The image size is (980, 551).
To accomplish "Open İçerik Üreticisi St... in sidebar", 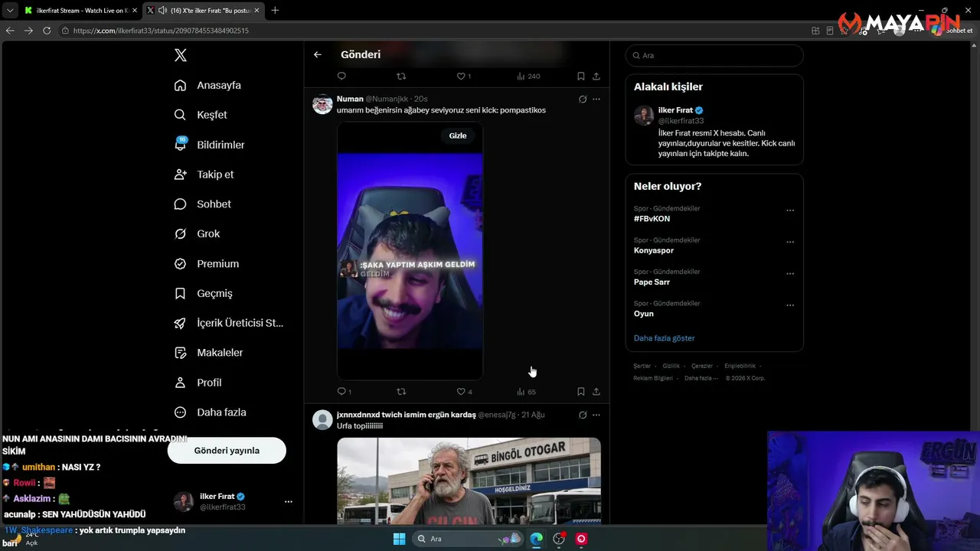I will click(x=228, y=323).
